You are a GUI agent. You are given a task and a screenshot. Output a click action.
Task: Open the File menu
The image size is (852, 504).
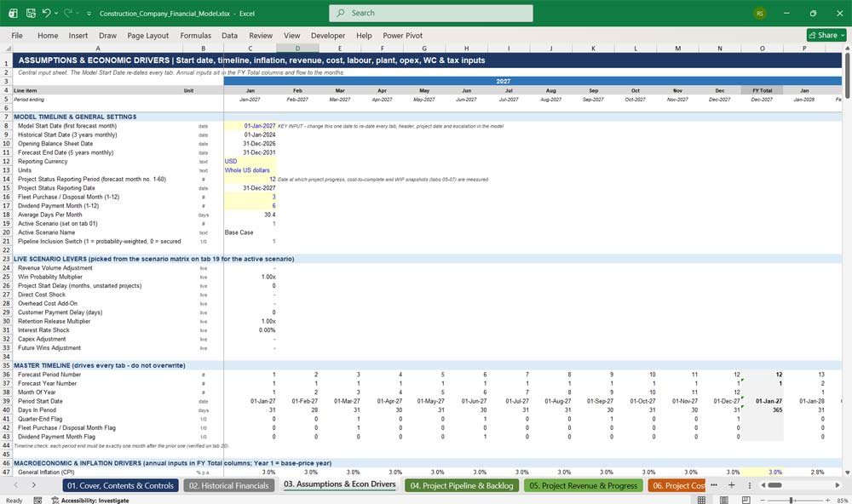tap(17, 35)
